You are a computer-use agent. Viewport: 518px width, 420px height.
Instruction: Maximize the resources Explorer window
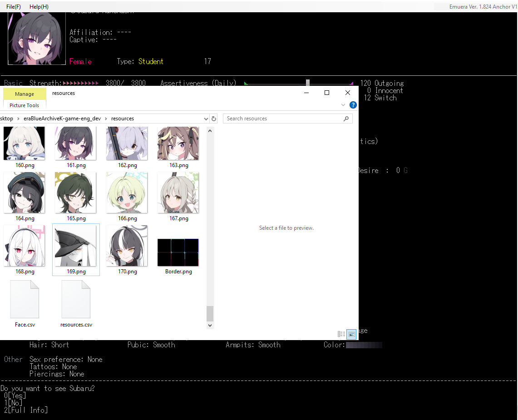(327, 93)
